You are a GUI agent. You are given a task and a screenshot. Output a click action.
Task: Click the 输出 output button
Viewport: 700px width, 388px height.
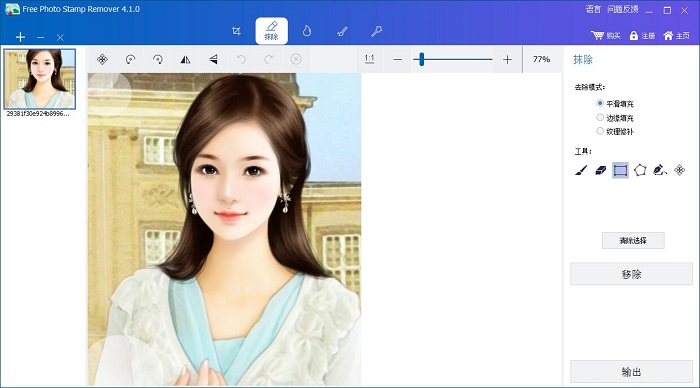631,371
